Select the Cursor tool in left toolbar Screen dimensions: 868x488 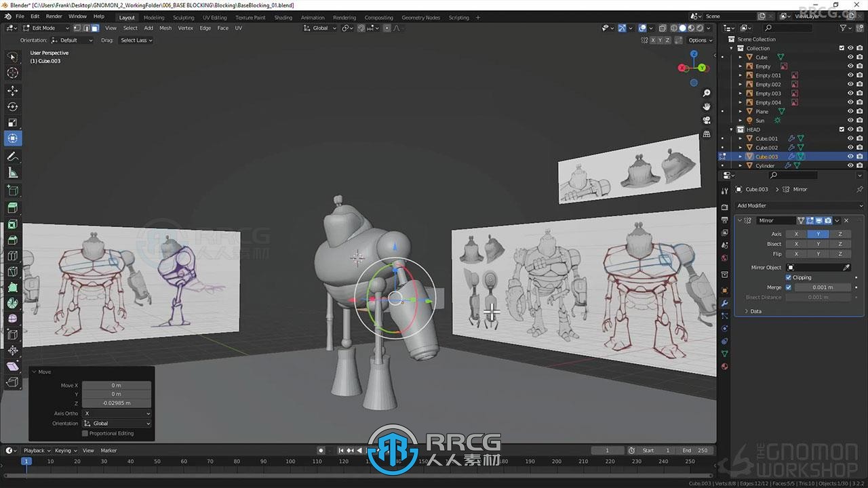(13, 73)
